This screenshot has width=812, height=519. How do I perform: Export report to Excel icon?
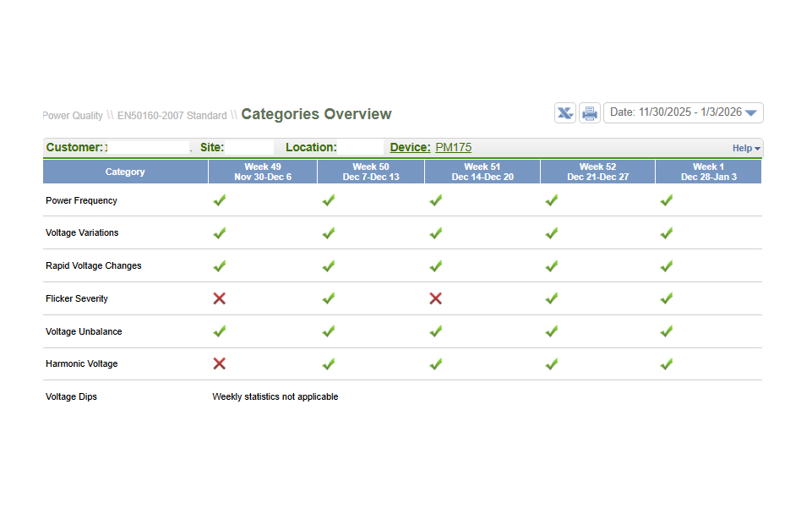pos(565,113)
